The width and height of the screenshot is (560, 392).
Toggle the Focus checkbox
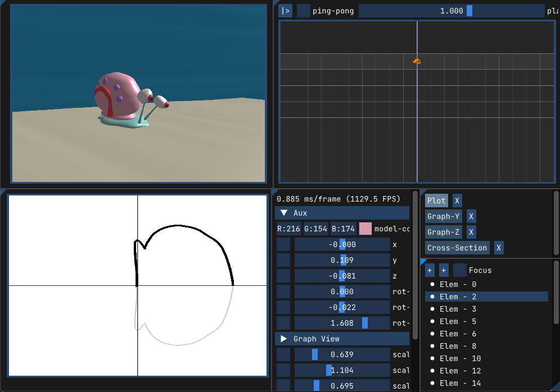[460, 270]
